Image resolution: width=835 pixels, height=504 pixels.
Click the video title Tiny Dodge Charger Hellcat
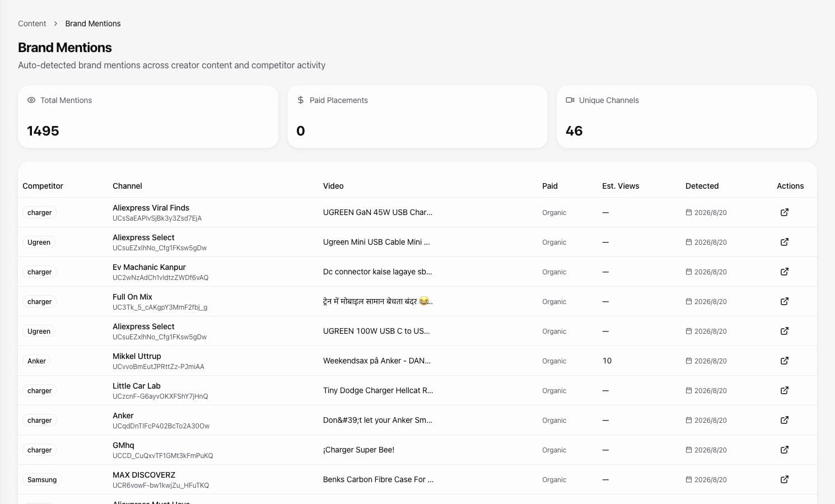coord(378,390)
